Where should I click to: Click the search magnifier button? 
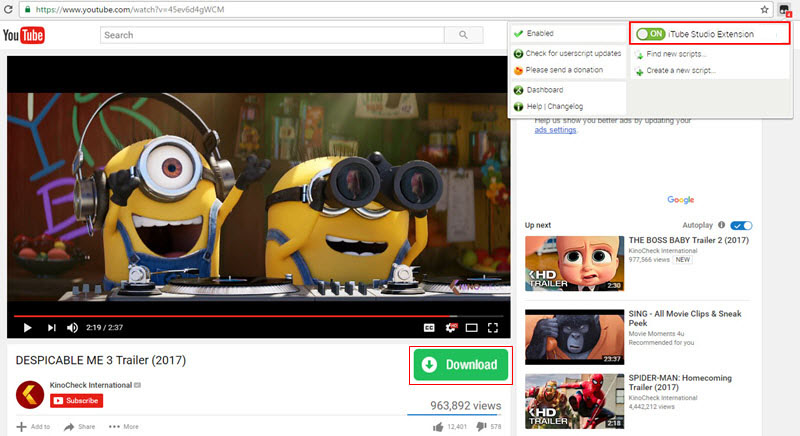coord(463,35)
